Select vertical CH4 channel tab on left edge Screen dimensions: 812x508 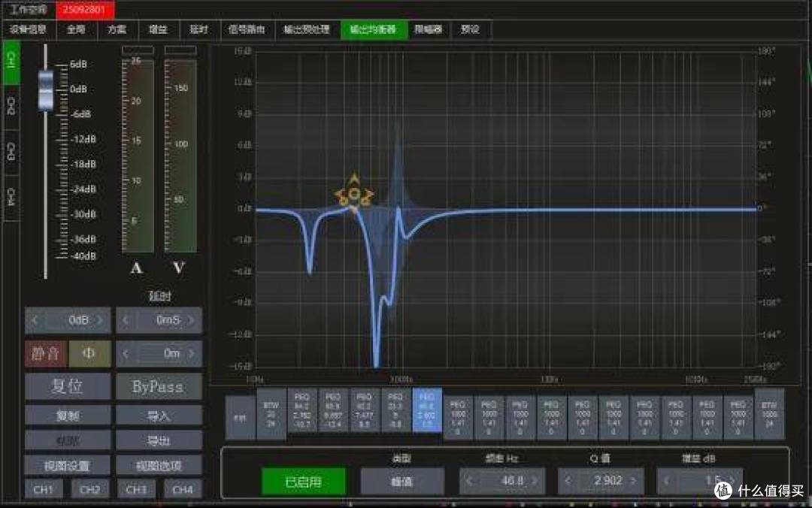point(11,197)
